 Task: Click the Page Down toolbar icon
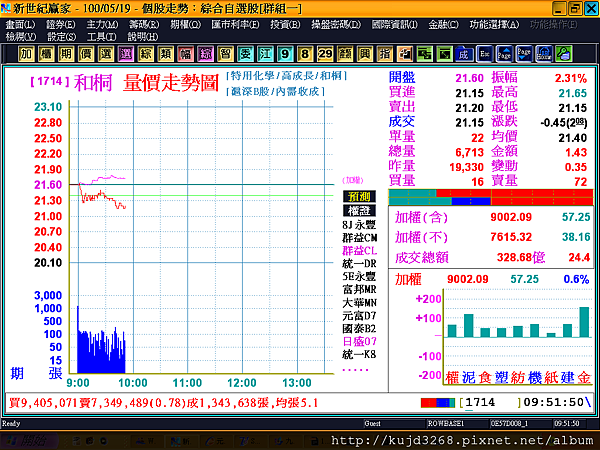(x=524, y=54)
